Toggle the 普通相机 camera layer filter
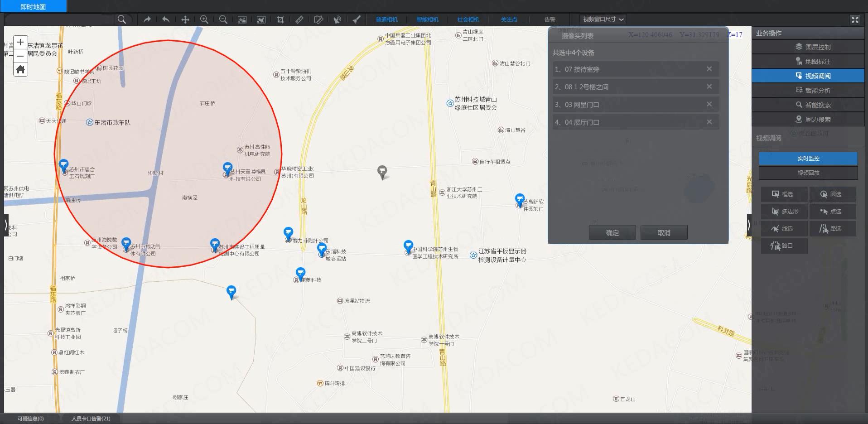 [386, 19]
